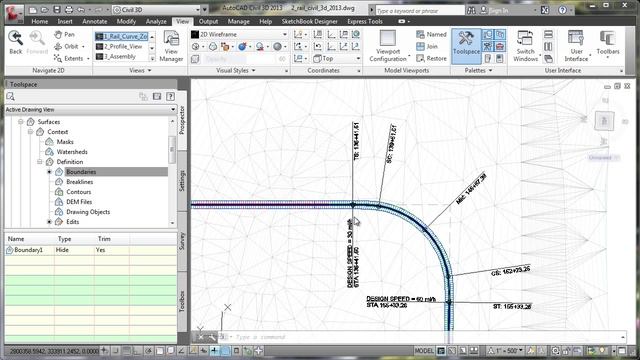Open the Prospector side tab
The height and width of the screenshot is (360, 640).
pos(182,120)
